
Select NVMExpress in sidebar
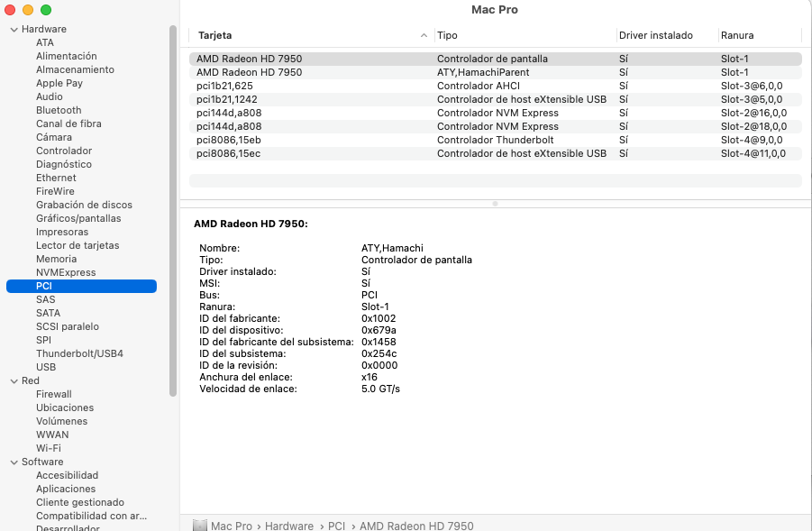pyautogui.click(x=66, y=272)
